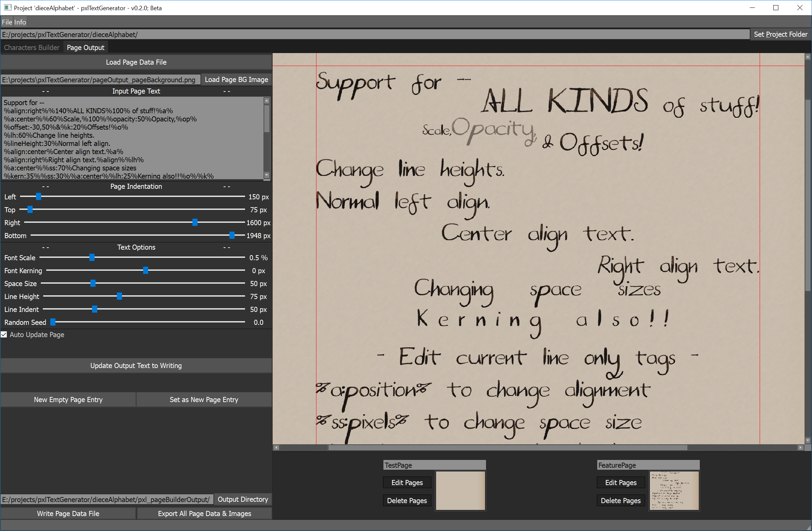This screenshot has height=531, width=812.
Task: Select the FeaturePage thumbnail preview
Action: [x=674, y=491]
